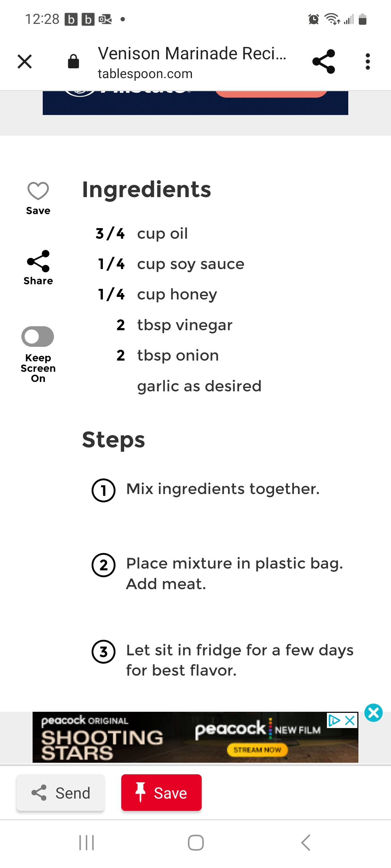Tap the share icon in browser header
Screen dimensions: 391x868
point(324,61)
